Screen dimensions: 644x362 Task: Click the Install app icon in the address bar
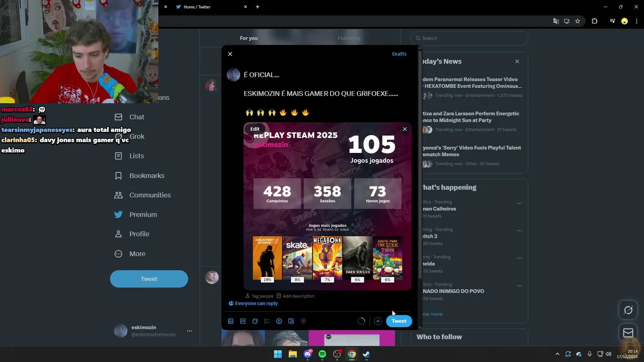(567, 21)
